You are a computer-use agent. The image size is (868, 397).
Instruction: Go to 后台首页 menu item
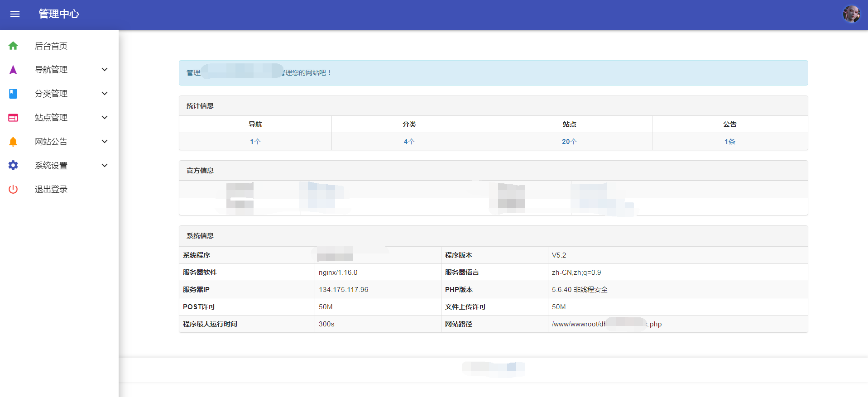(x=51, y=46)
